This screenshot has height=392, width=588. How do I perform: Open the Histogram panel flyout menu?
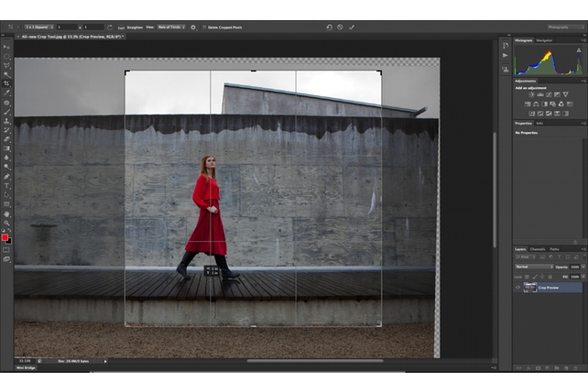click(583, 40)
